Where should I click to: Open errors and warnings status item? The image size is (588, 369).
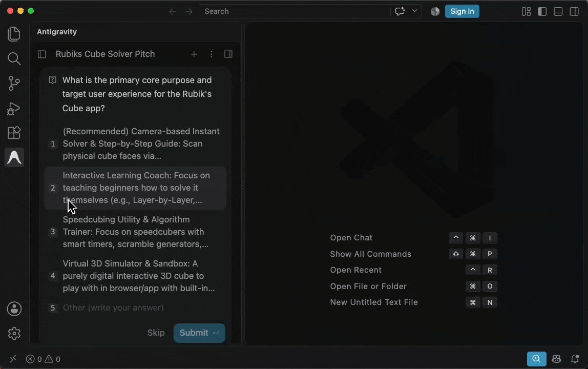coord(43,359)
